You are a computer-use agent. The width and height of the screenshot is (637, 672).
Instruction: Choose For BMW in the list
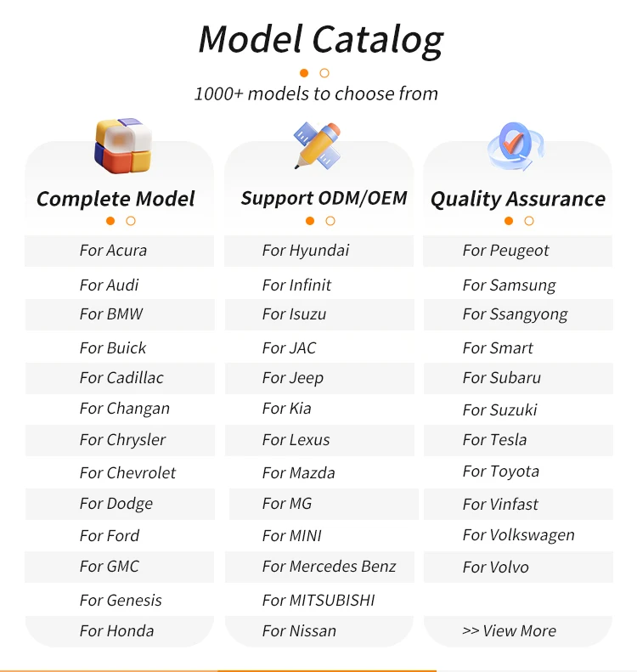pos(111,314)
